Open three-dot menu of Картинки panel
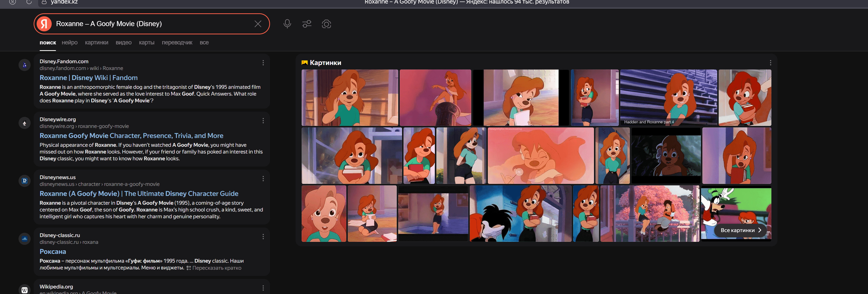Viewport: 868px width, 294px height. coord(770,63)
